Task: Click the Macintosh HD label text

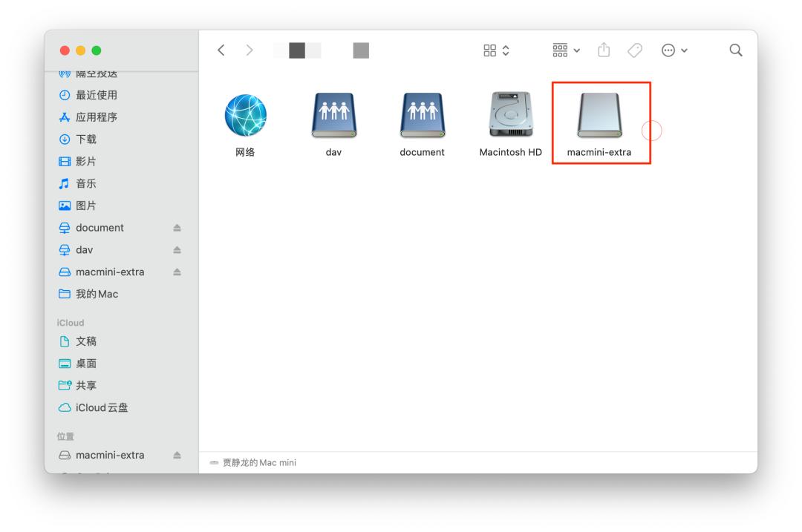Action: [510, 152]
